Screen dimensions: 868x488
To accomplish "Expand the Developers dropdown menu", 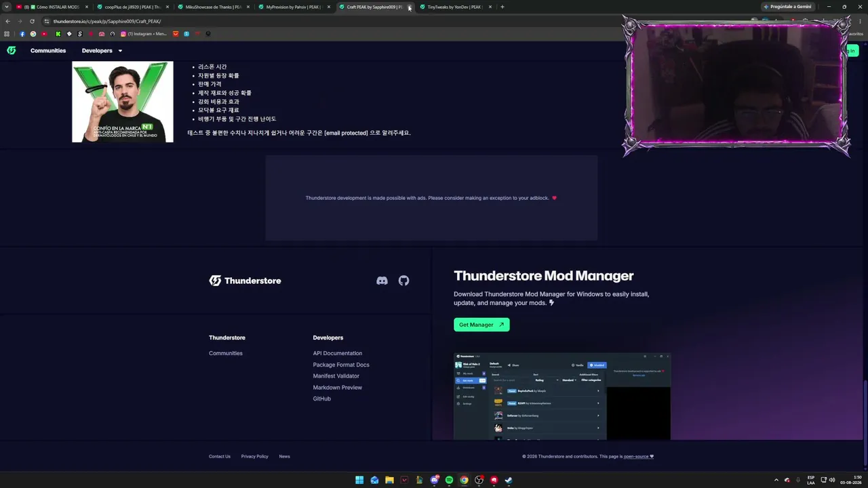I will tap(102, 51).
